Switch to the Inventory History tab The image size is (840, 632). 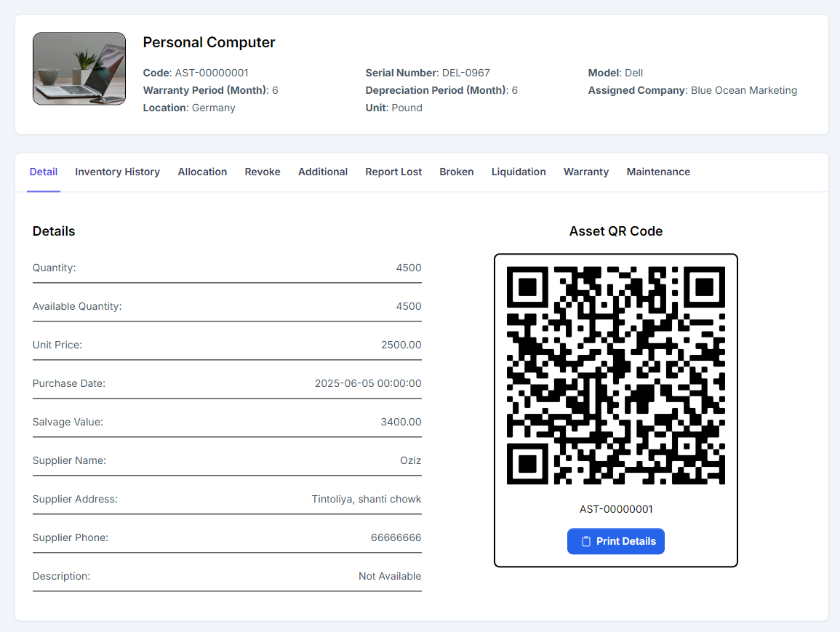click(117, 172)
